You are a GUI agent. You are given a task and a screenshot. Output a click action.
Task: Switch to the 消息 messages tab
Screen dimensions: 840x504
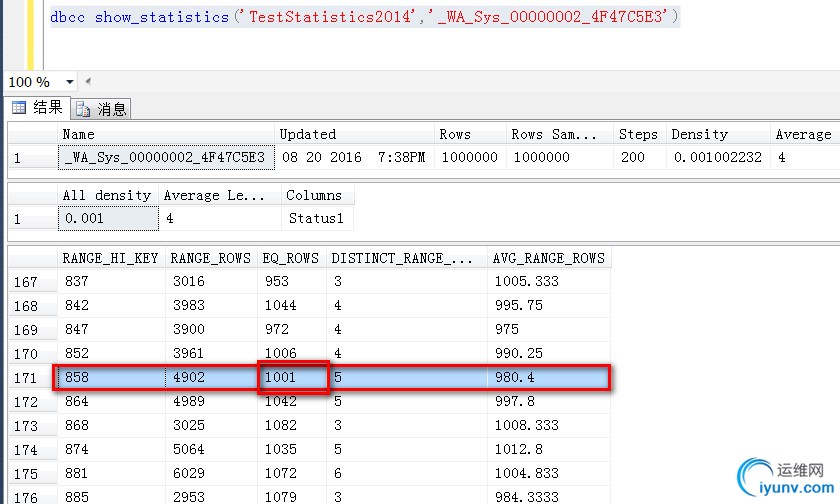[x=101, y=109]
